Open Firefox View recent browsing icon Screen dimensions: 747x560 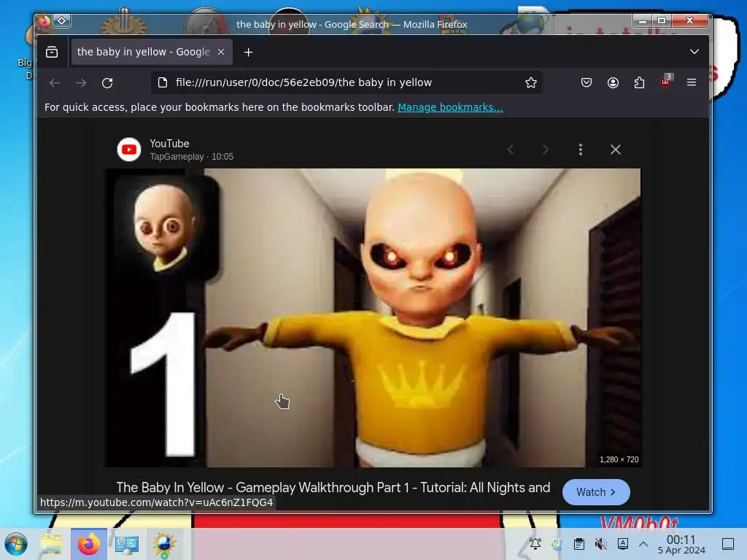click(52, 52)
